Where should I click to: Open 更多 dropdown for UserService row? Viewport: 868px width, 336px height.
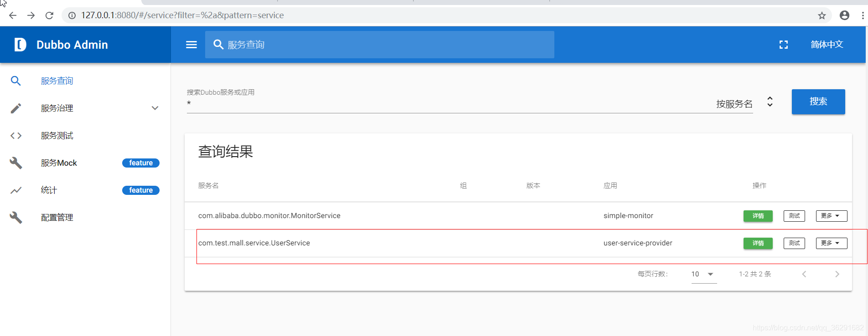832,243
